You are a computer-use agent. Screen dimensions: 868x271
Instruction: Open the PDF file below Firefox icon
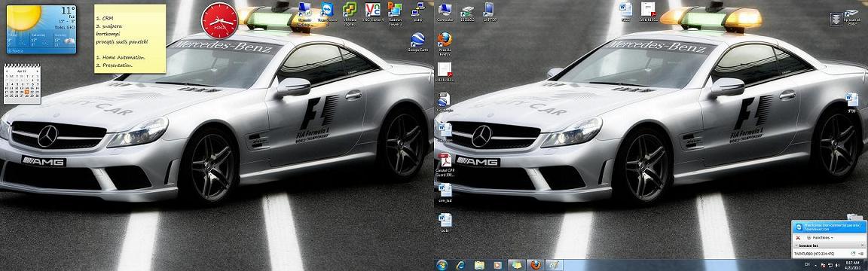click(x=445, y=72)
